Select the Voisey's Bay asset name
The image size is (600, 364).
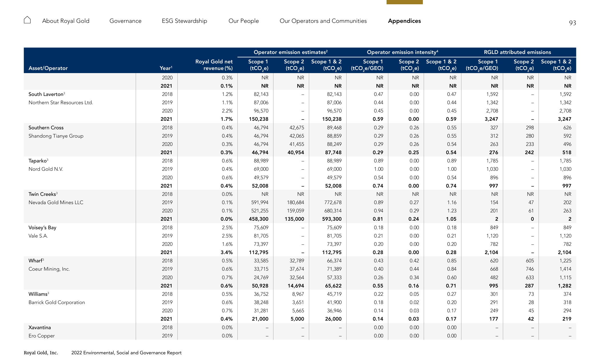42,228
